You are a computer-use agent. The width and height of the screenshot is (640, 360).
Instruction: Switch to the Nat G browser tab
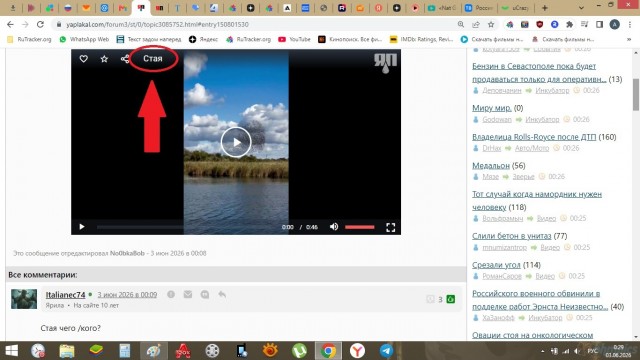coord(442,8)
